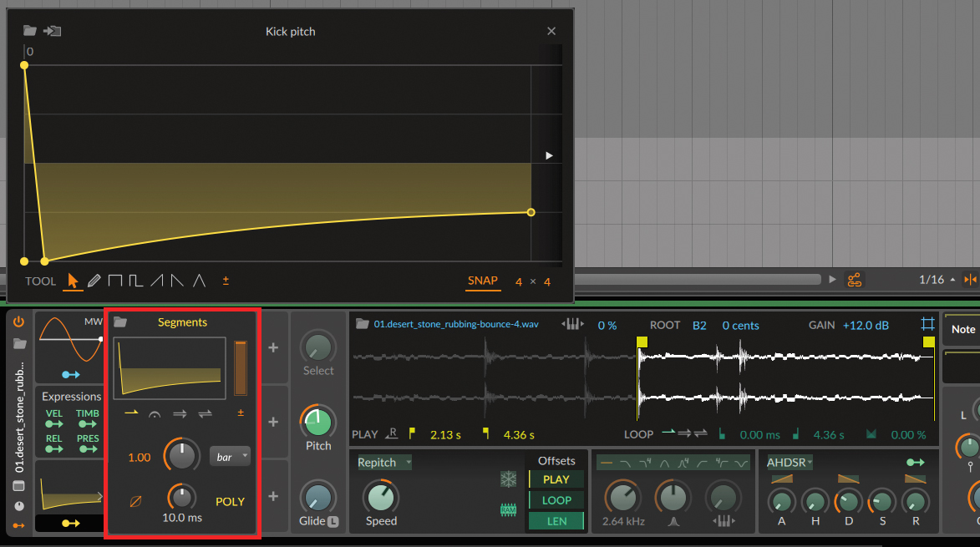Click the 10.0 ms smoothing knob
Image resolution: width=980 pixels, height=547 pixels.
click(x=181, y=497)
